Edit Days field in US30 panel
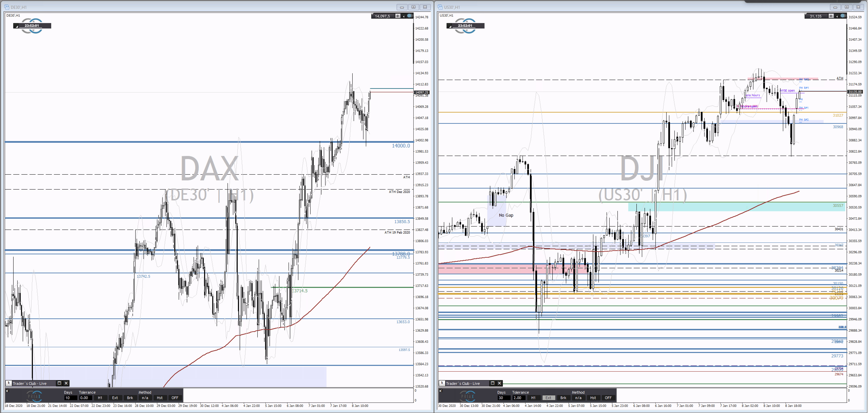 (x=504, y=398)
